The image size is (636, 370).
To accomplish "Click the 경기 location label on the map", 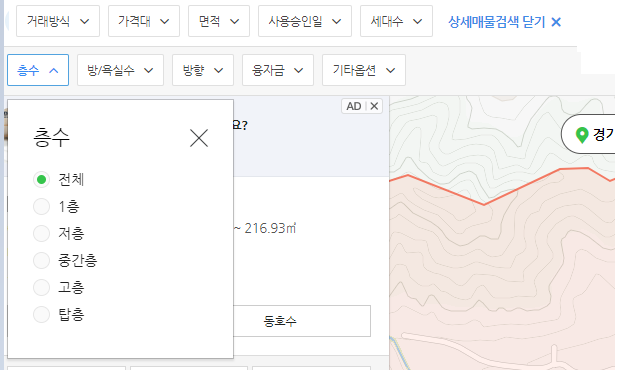I will pyautogui.click(x=603, y=134).
